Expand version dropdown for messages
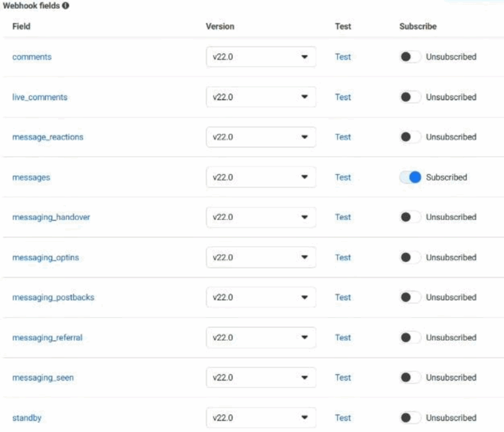 261,178
